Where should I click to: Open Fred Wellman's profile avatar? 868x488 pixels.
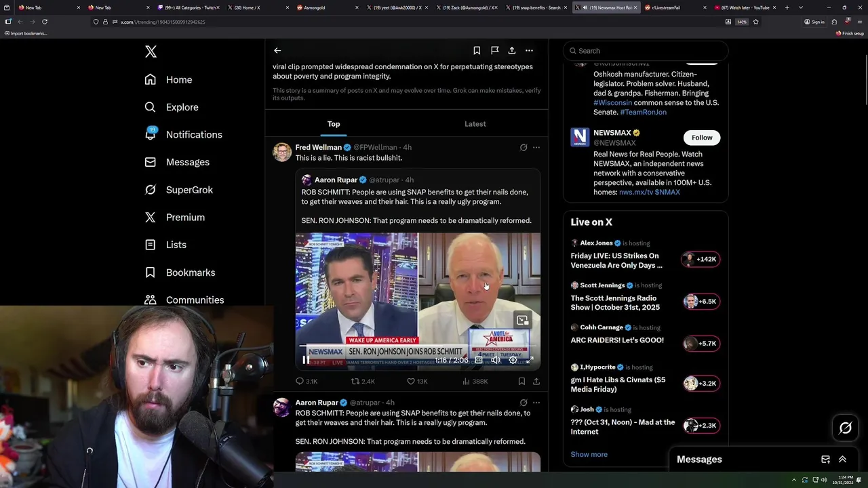[282, 152]
